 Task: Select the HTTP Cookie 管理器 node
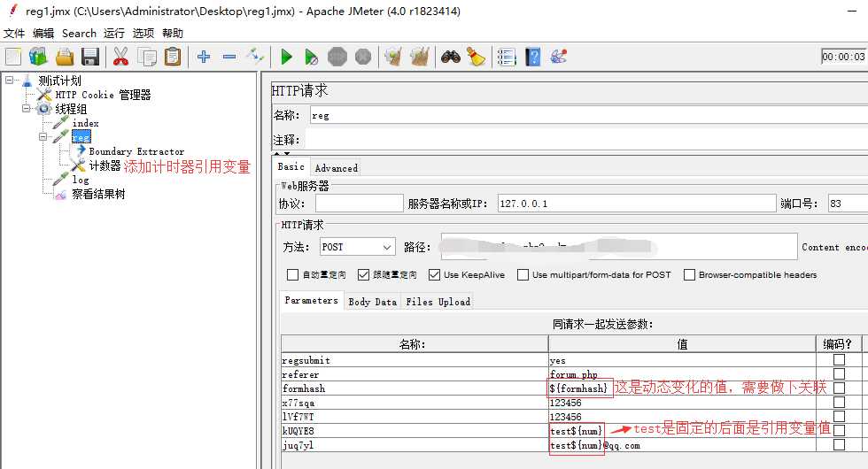tap(103, 95)
